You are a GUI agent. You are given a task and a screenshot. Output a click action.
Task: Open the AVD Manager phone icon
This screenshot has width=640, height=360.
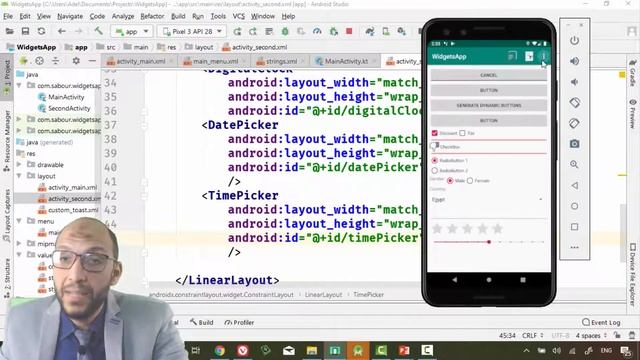pyautogui.click(x=385, y=31)
